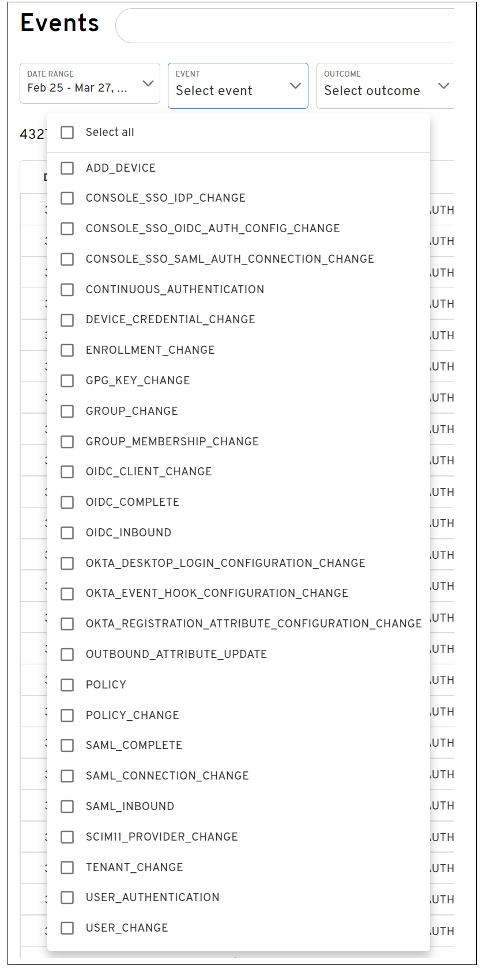The width and height of the screenshot is (486, 980).
Task: Enable the GROUP_CHANGE filter
Action: [67, 411]
